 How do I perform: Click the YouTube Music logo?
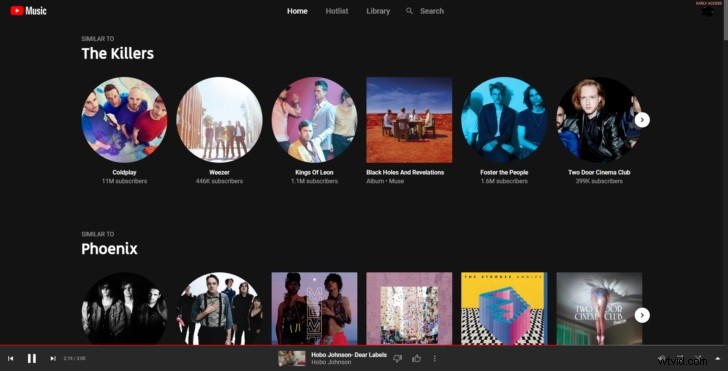[28, 11]
